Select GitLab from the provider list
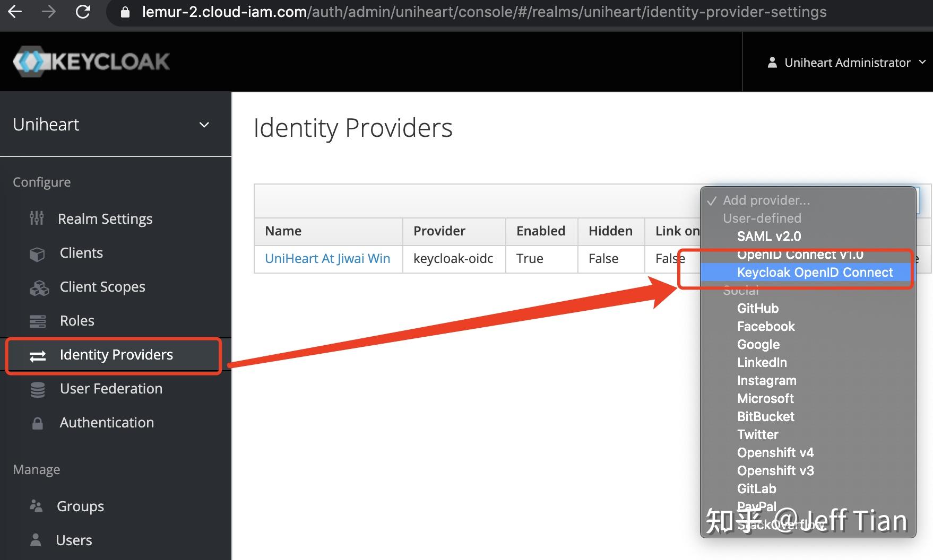Viewport: 933px width, 560px height. pyautogui.click(x=757, y=488)
